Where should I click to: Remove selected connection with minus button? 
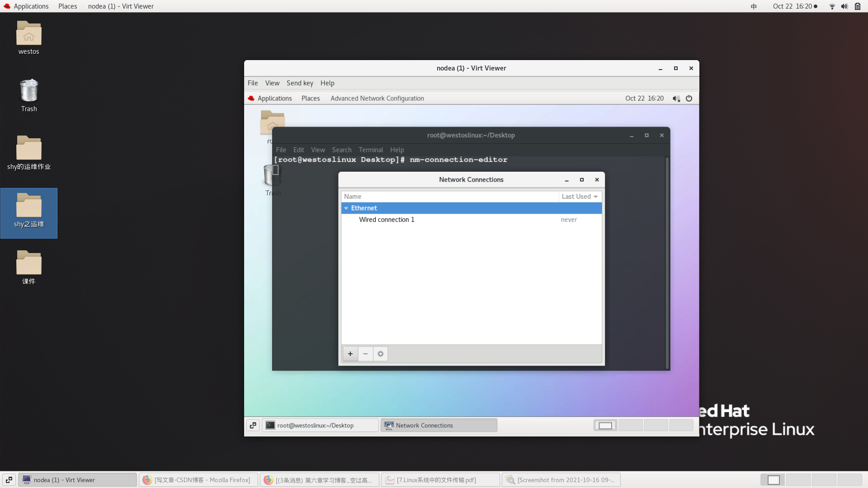click(365, 354)
